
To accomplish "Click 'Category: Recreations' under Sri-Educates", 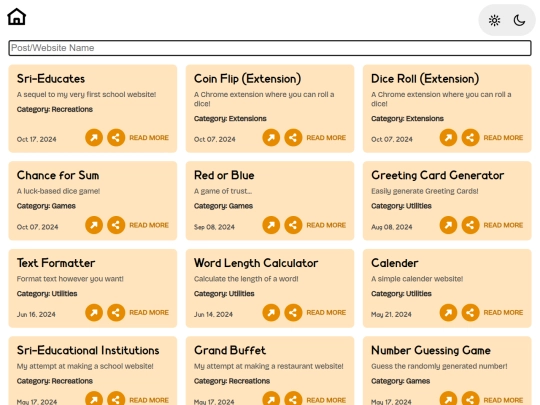I will [55, 109].
